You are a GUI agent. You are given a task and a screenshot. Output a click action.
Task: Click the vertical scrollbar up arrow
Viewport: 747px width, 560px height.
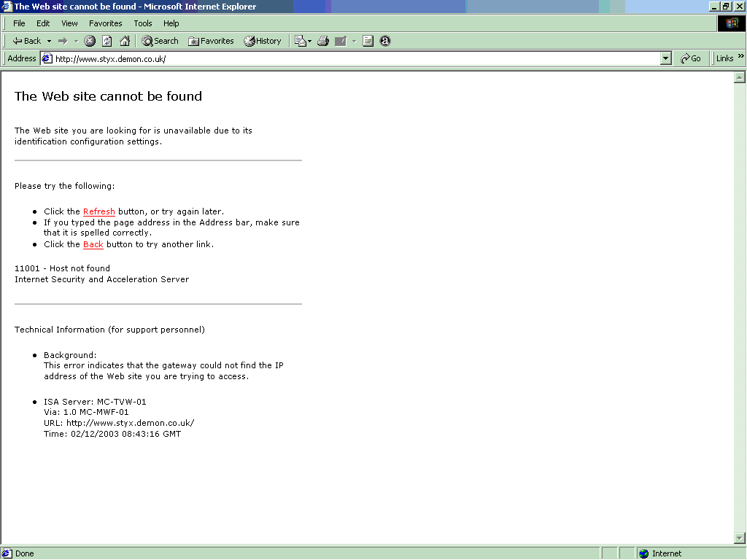click(x=740, y=77)
